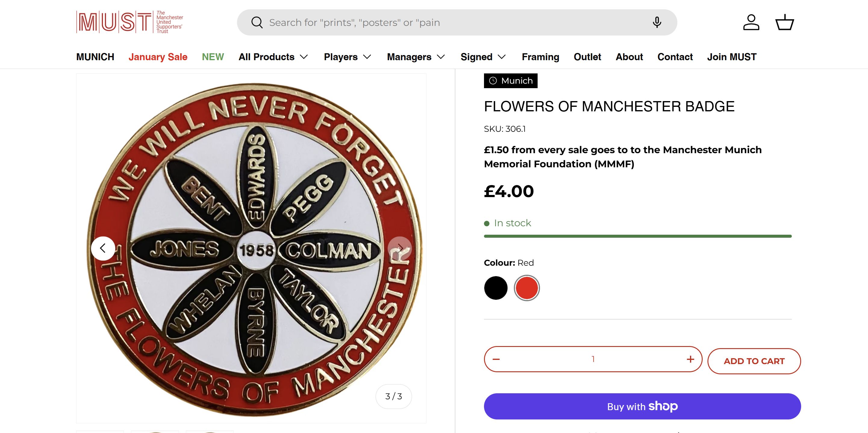This screenshot has height=433, width=868.
Task: Open the user account icon
Action: pyautogui.click(x=751, y=23)
